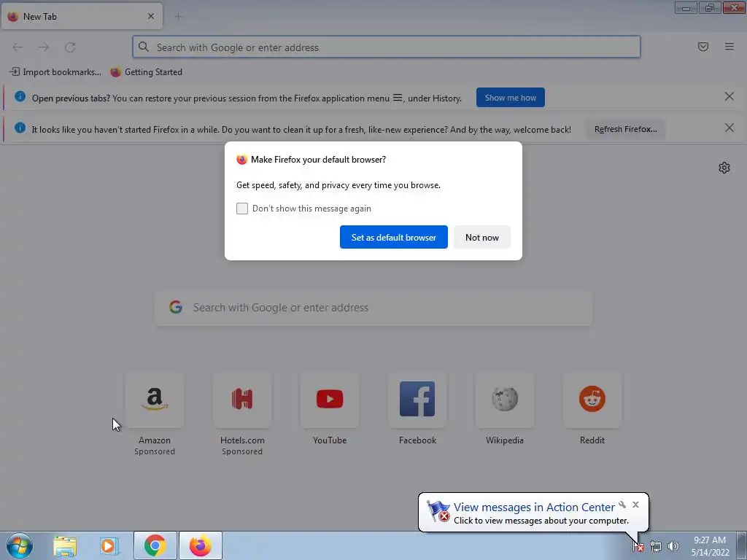This screenshot has height=560, width=747.
Task: Click the Firefox taskbar icon
Action: 201,545
